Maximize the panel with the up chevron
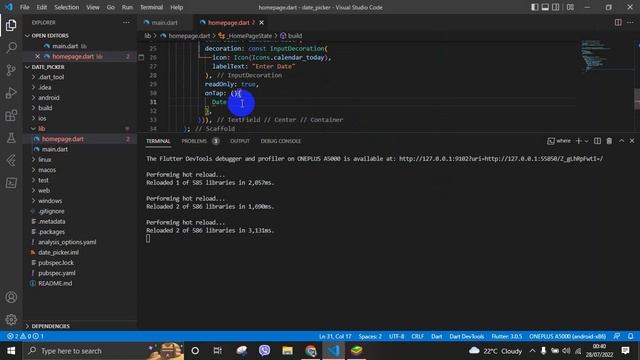Screen dimensions: 640x360 coord(621,141)
